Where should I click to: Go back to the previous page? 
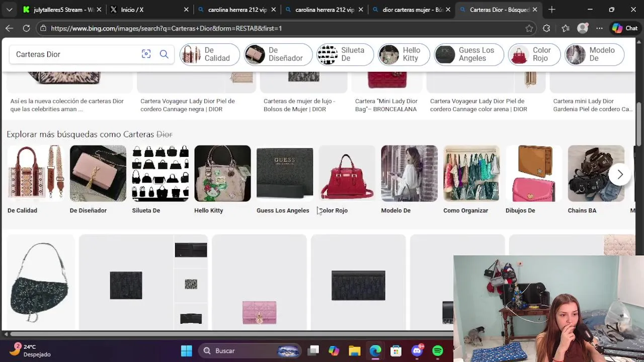click(x=9, y=28)
